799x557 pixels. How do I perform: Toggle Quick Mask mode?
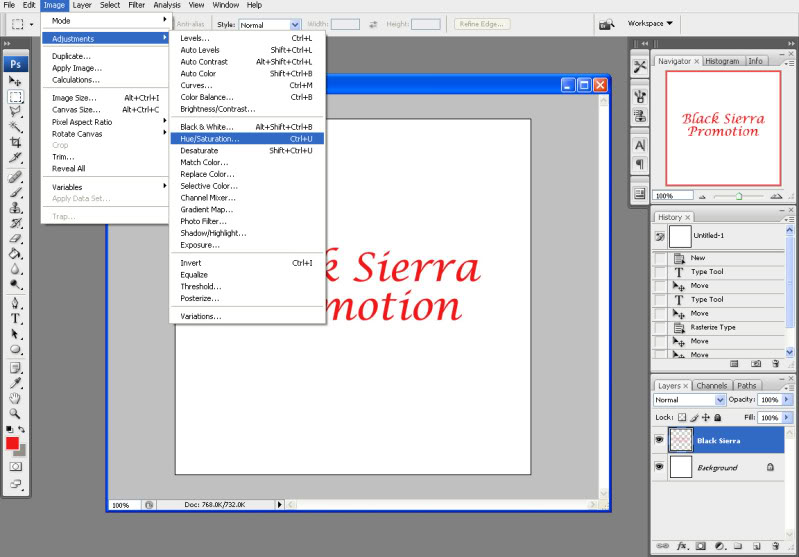tap(15, 466)
